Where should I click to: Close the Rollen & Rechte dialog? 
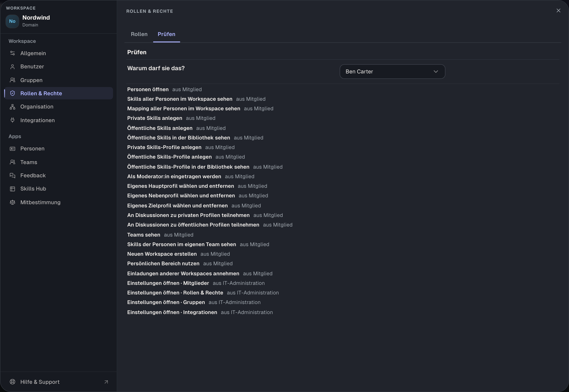pyautogui.click(x=559, y=10)
